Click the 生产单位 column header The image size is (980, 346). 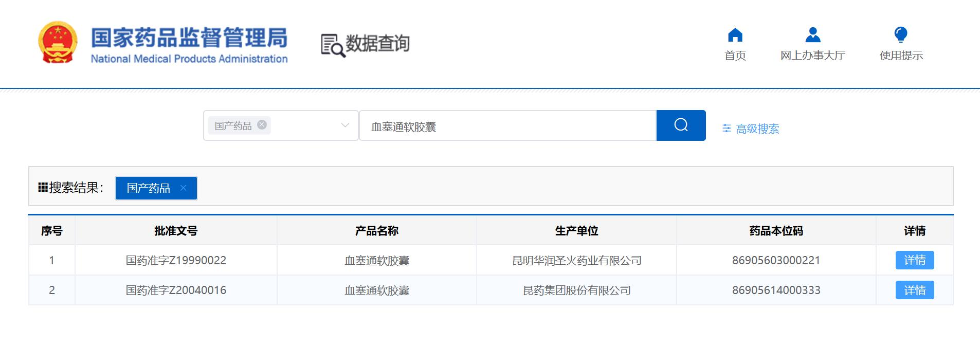pyautogui.click(x=577, y=231)
